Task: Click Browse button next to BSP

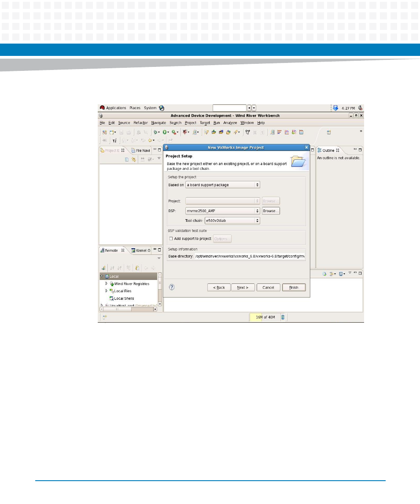Action: click(x=271, y=211)
